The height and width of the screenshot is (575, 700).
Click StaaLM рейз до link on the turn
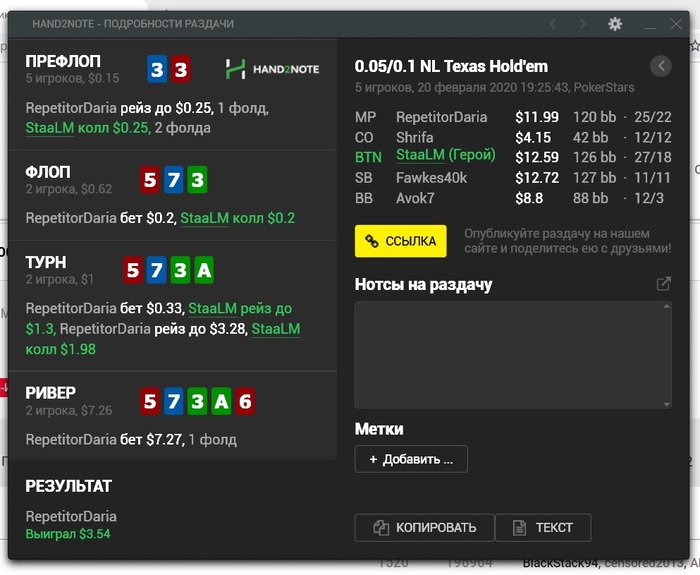click(x=240, y=308)
